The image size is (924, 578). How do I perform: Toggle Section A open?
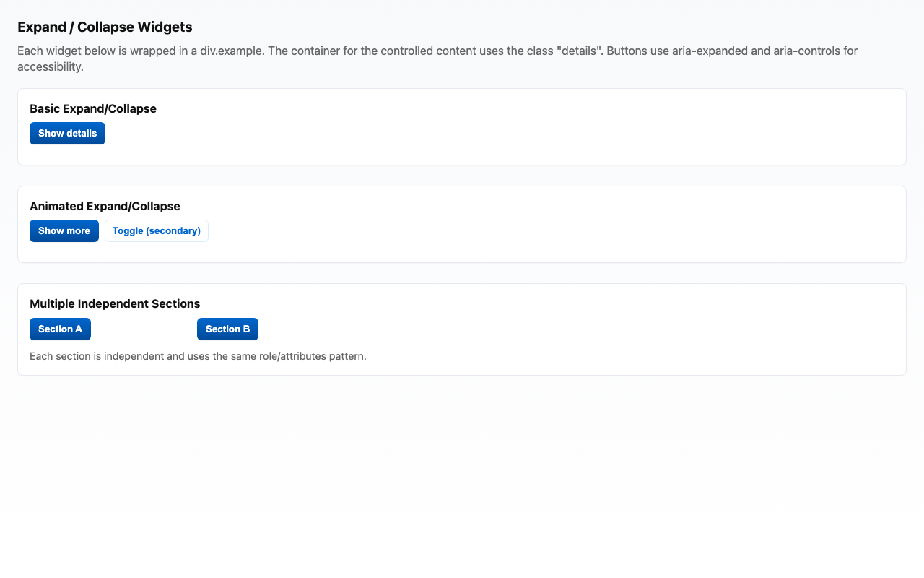point(60,329)
